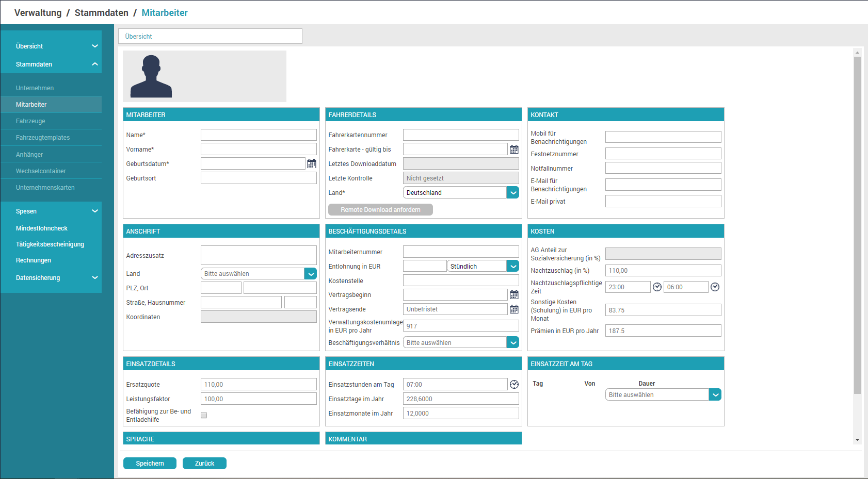The height and width of the screenshot is (479, 868).
Task: Click the Einsatzmonate im Jahr field
Action: coord(461,413)
